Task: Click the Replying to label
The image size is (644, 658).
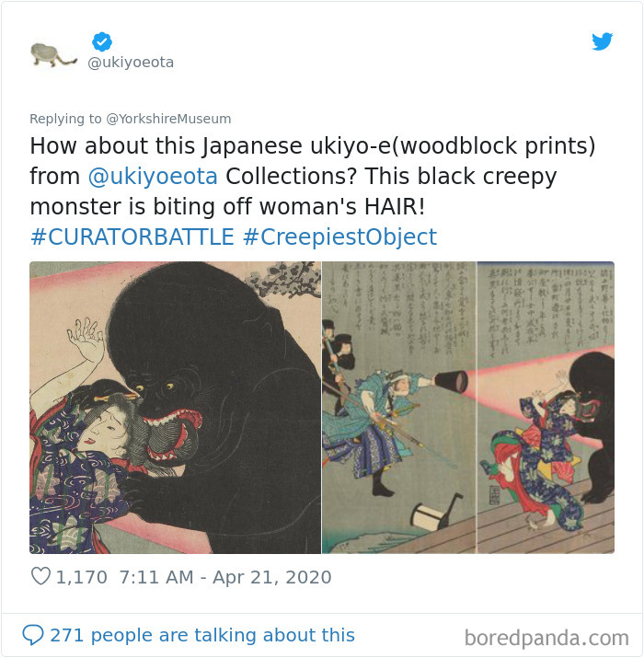Action: [65, 119]
